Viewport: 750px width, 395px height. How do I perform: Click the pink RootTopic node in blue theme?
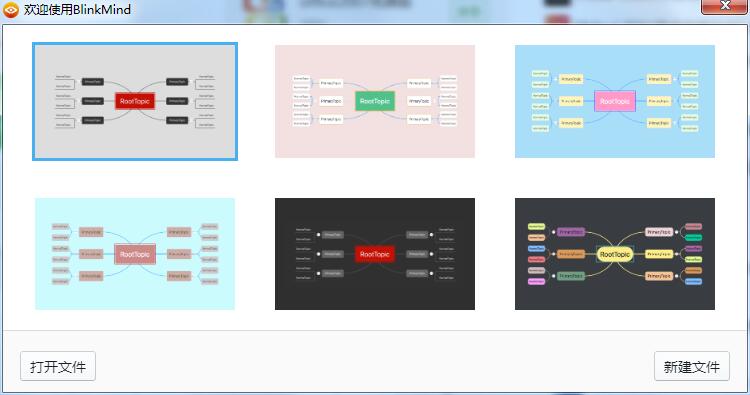(615, 101)
